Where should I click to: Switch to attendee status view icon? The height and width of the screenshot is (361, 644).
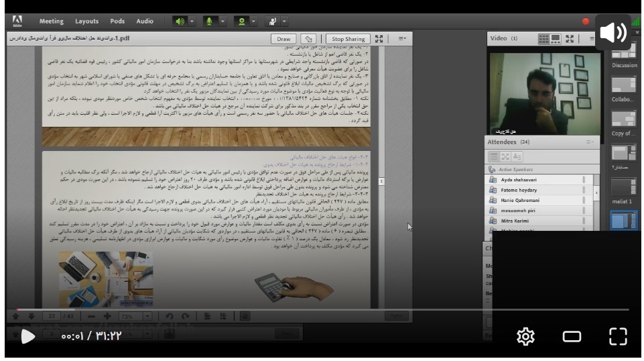pyautogui.click(x=517, y=156)
